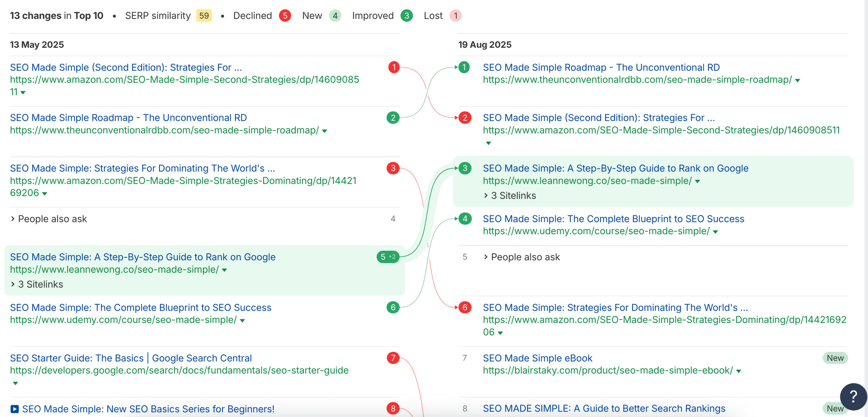
Task: Open the blairstaky.com seo-made-simple-ebook URL
Action: (608, 371)
